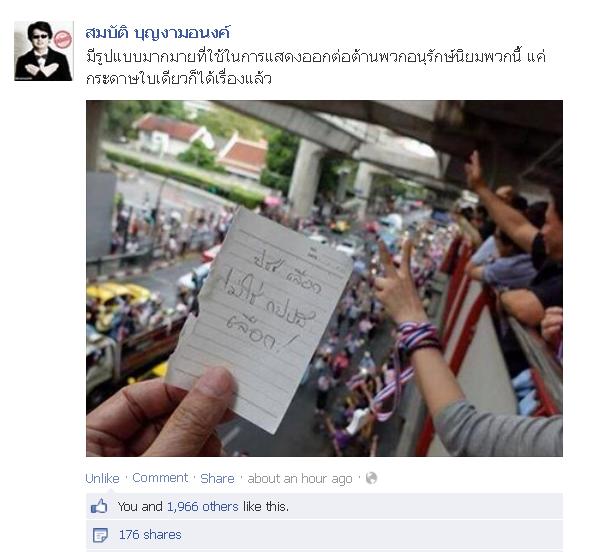Open profile of สมบัติ บุญงามอนงค์
The width and height of the screenshot is (592, 552).
(157, 33)
